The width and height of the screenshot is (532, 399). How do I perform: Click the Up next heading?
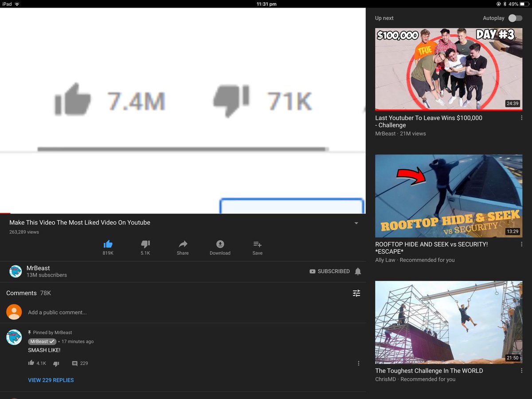point(384,18)
